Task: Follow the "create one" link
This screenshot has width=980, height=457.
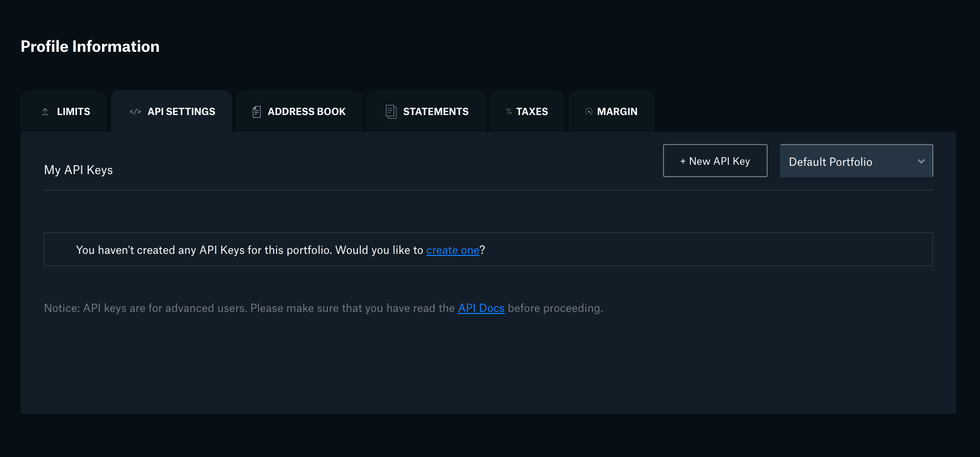Action: point(453,250)
